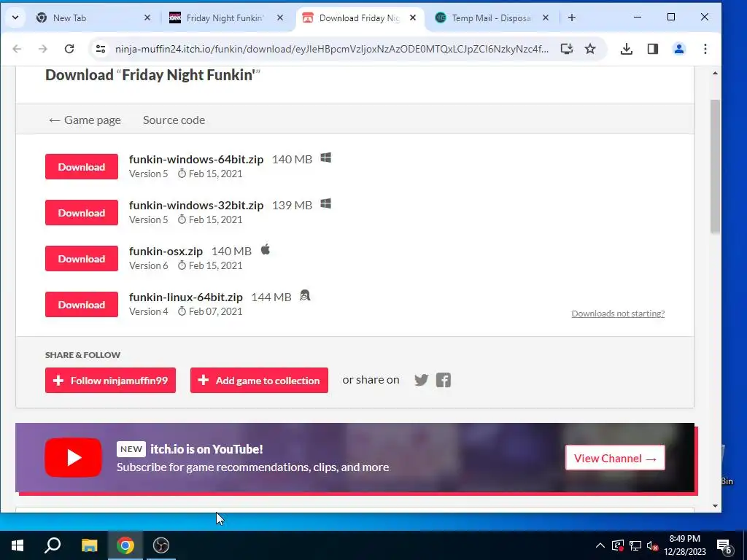The width and height of the screenshot is (747, 560).
Task: Go back to Game page
Action: 85,120
